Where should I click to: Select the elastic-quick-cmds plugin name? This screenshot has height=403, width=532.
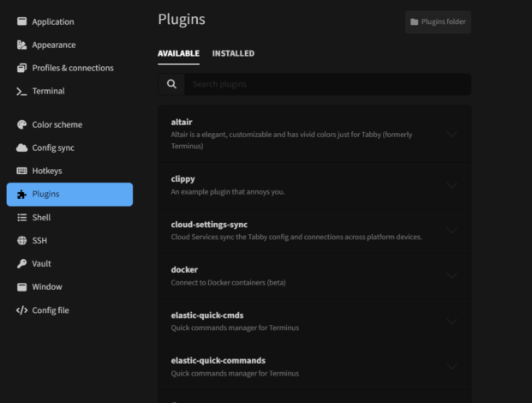coord(207,315)
